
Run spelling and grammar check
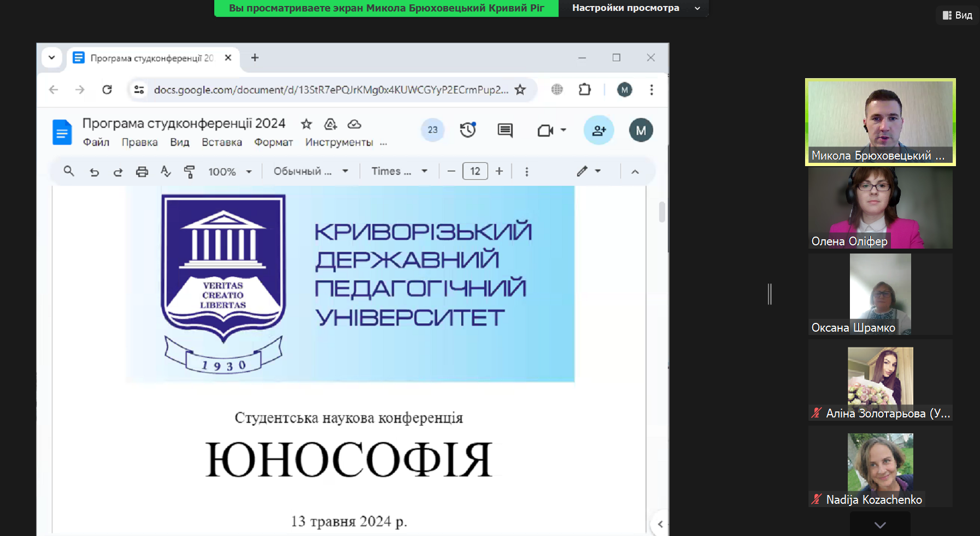point(166,172)
